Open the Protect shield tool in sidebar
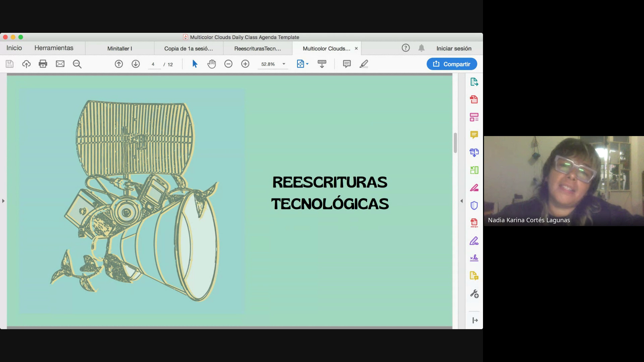The height and width of the screenshot is (362, 644). [x=474, y=205]
